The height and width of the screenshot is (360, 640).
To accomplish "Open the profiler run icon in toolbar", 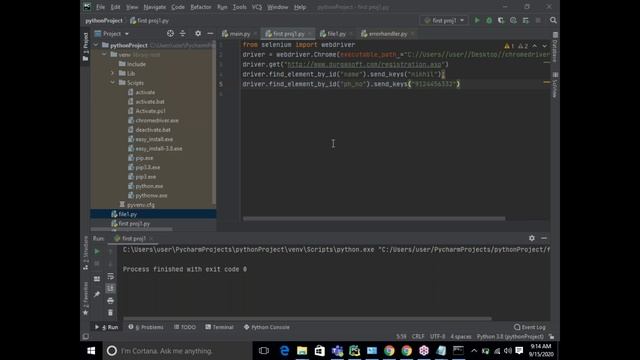I will (x=513, y=20).
